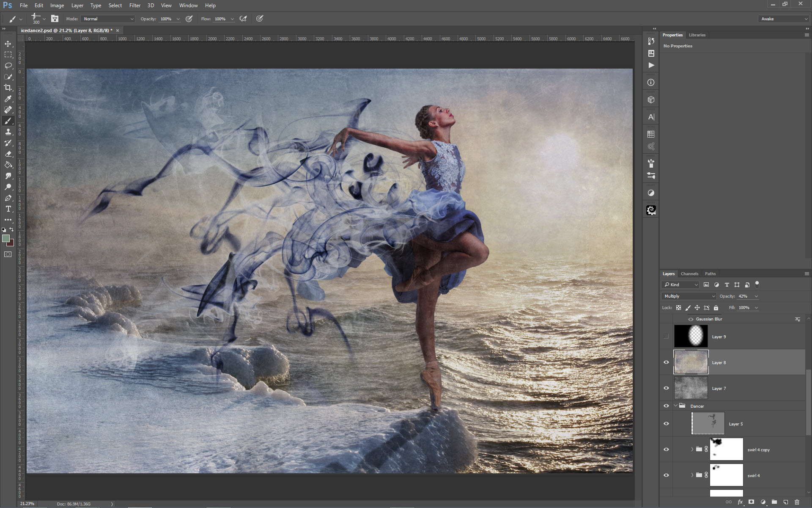This screenshot has height=508, width=812.
Task: Hide Layer 7 visibility eye
Action: point(666,388)
